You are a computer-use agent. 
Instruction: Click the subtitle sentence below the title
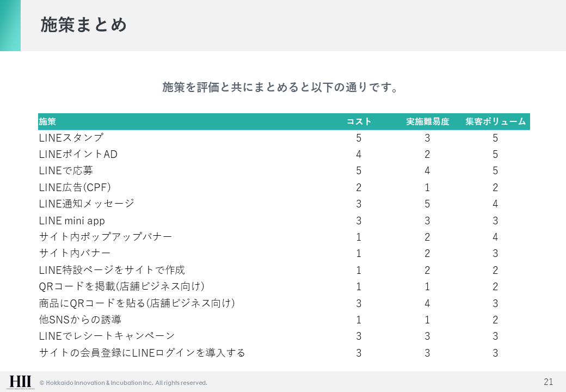pyautogui.click(x=280, y=87)
